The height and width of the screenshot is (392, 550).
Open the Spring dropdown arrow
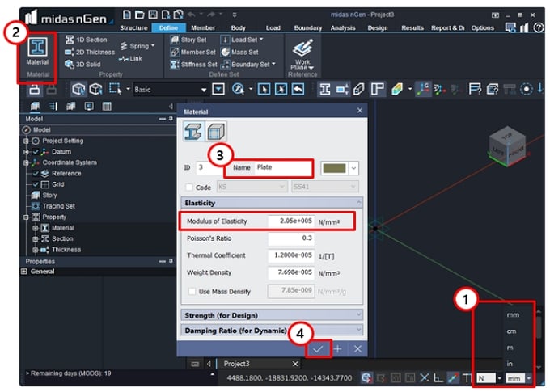[153, 46]
